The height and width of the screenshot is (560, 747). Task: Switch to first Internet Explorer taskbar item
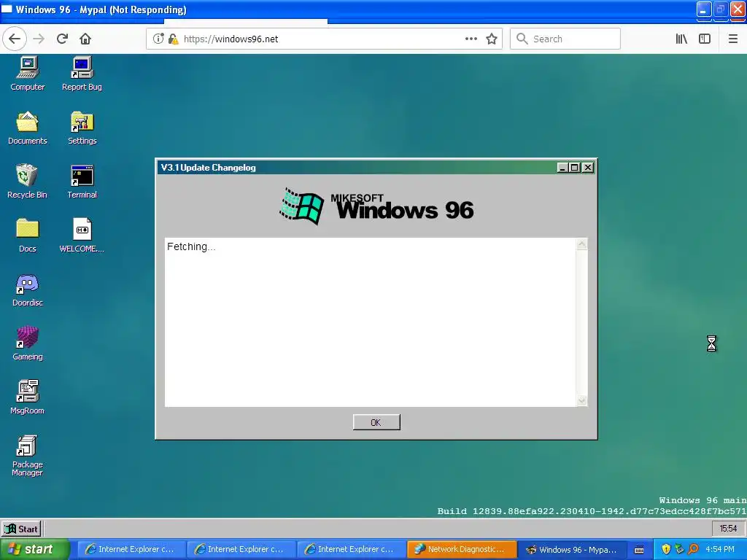pyautogui.click(x=131, y=550)
